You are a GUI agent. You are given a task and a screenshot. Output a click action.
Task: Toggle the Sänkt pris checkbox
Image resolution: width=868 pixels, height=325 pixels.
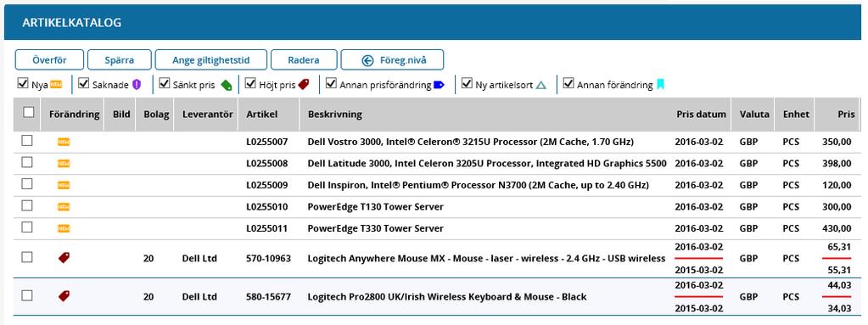click(x=164, y=84)
